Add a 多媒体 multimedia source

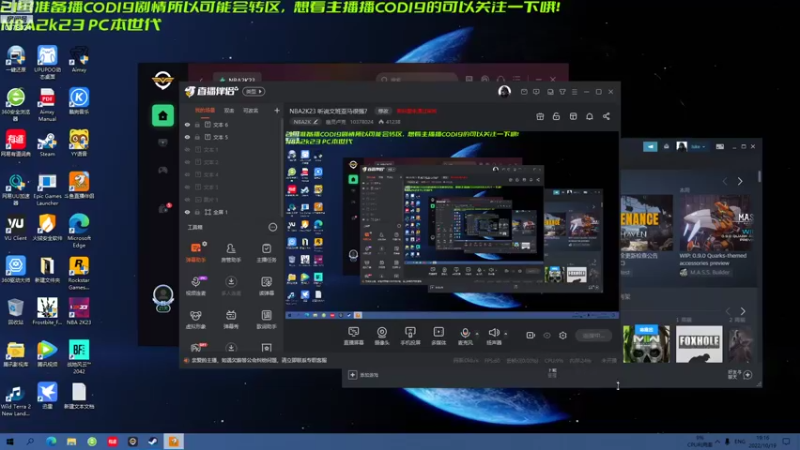click(438, 336)
